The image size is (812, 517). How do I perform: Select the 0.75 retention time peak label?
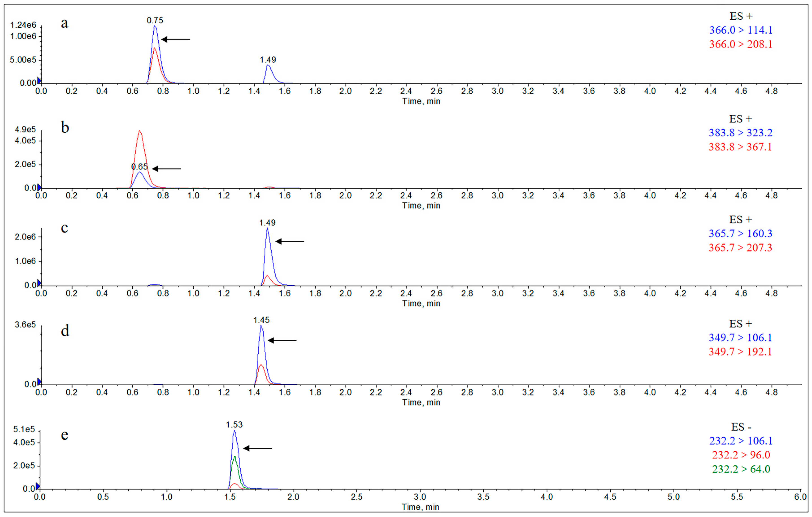click(x=155, y=21)
